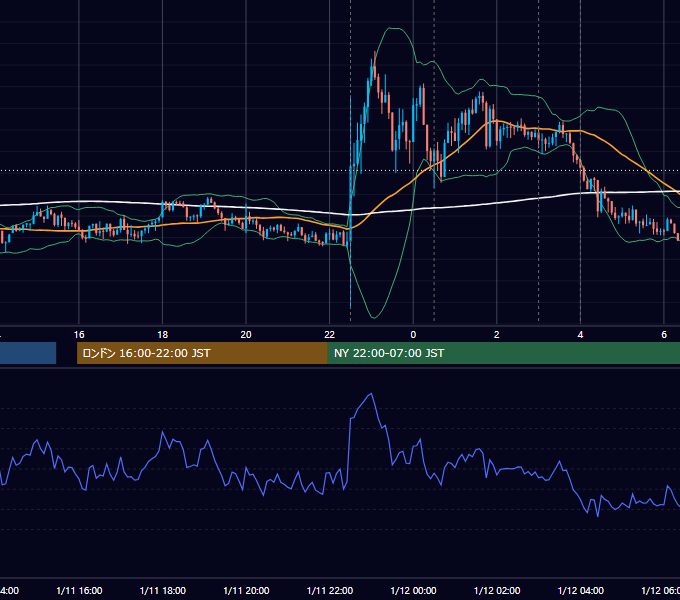Click hour label '6' under the price chart
This screenshot has height=600, width=680.
tap(664, 335)
